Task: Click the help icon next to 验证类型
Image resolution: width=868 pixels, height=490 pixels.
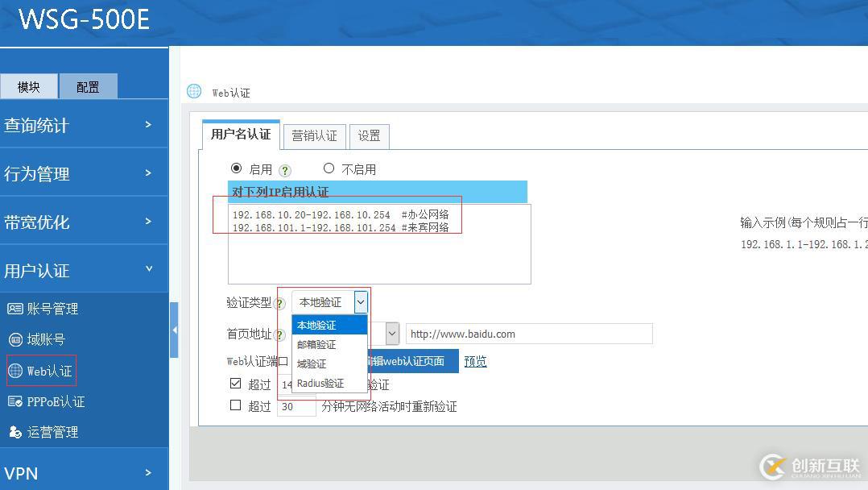Action: [x=278, y=302]
